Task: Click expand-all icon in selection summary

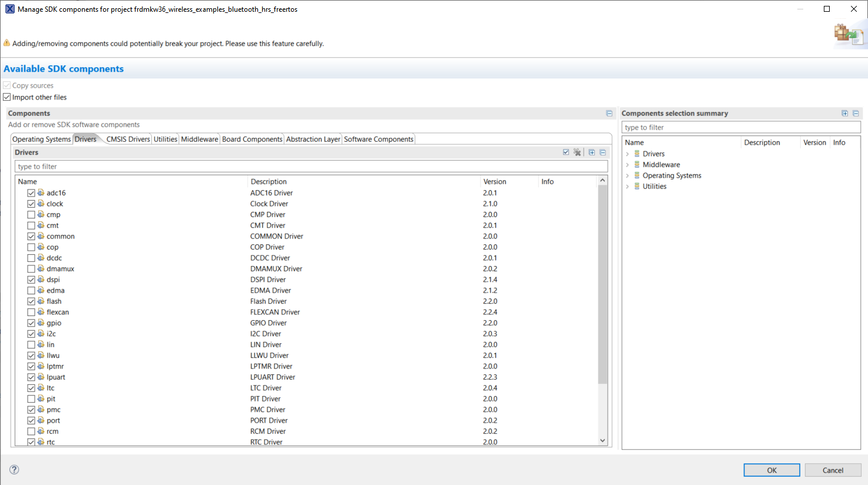Action: point(845,114)
